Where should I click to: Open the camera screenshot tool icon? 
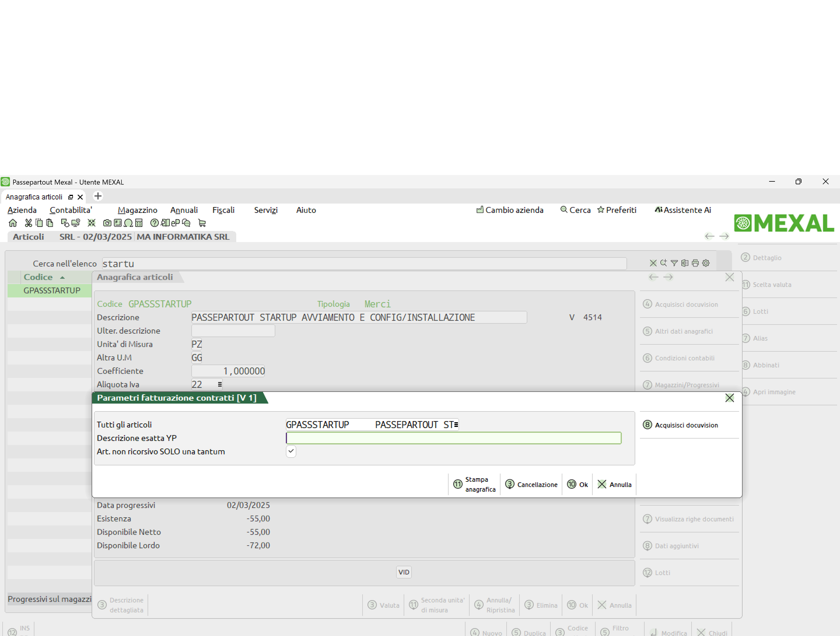(x=107, y=223)
